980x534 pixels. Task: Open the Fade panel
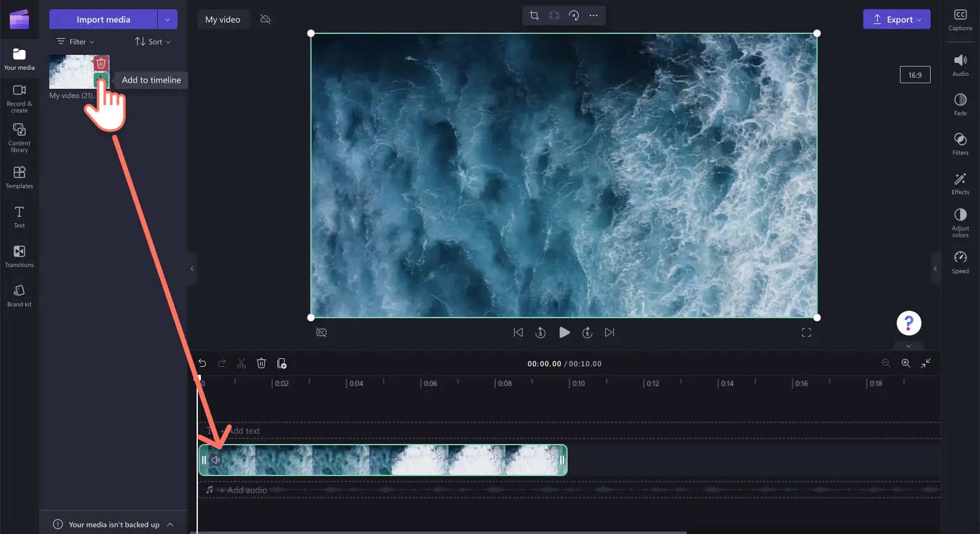[x=960, y=104]
